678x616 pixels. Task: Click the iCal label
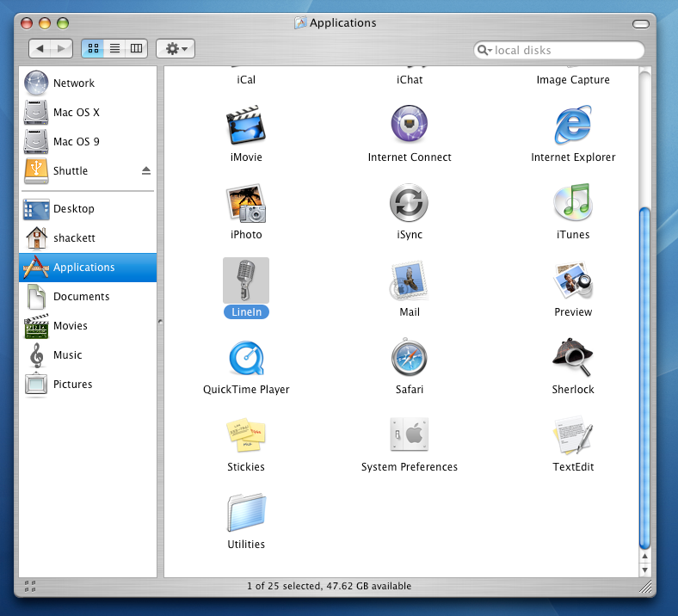click(x=246, y=80)
